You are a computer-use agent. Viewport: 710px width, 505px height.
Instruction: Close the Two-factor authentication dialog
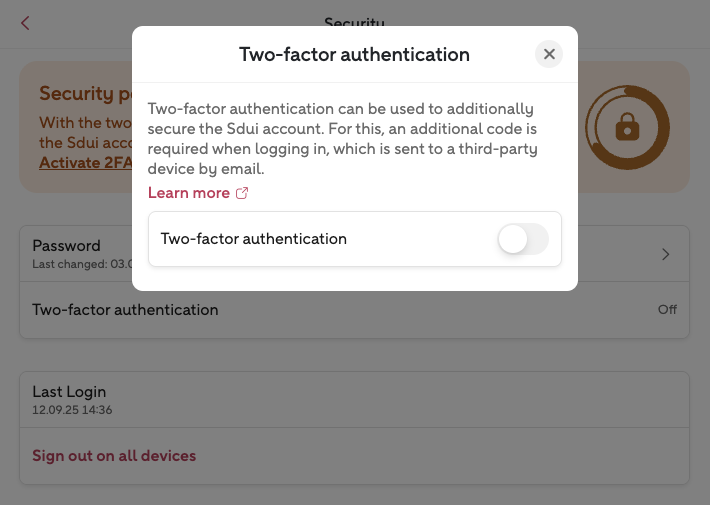[548, 54]
